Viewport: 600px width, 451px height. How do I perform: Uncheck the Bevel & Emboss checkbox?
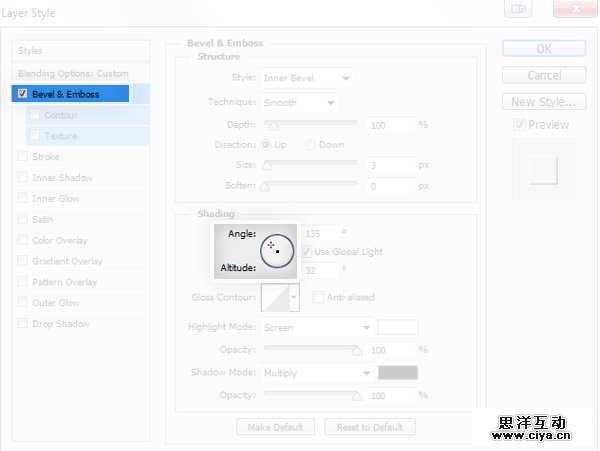23,94
